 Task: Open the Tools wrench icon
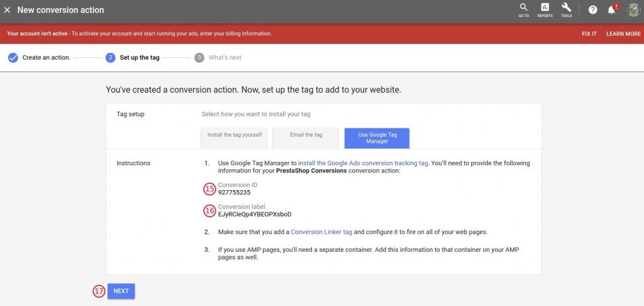coord(566,8)
